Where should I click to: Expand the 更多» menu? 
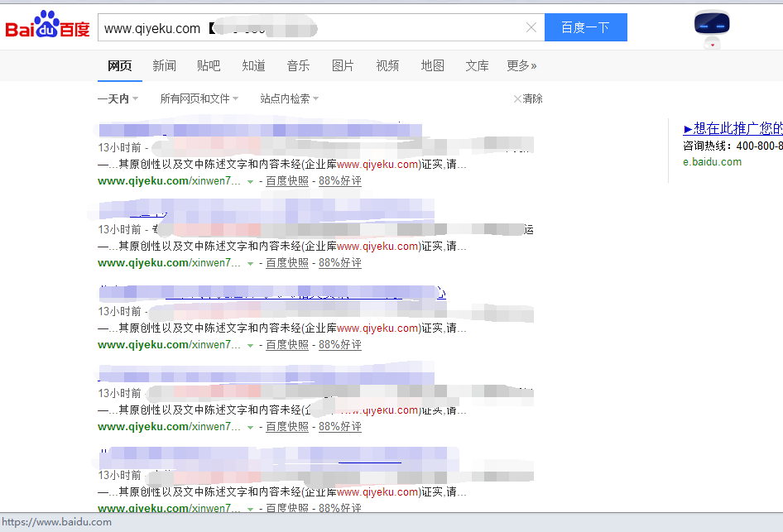[521, 65]
